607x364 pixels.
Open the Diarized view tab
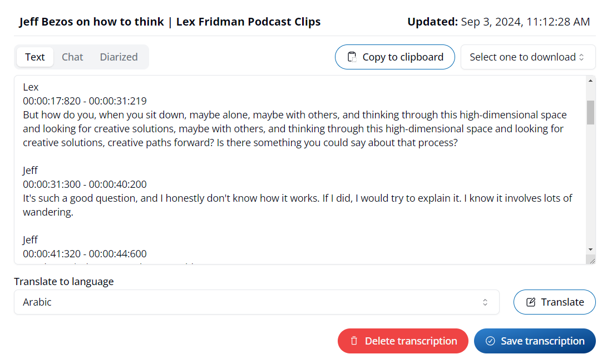coord(119,57)
